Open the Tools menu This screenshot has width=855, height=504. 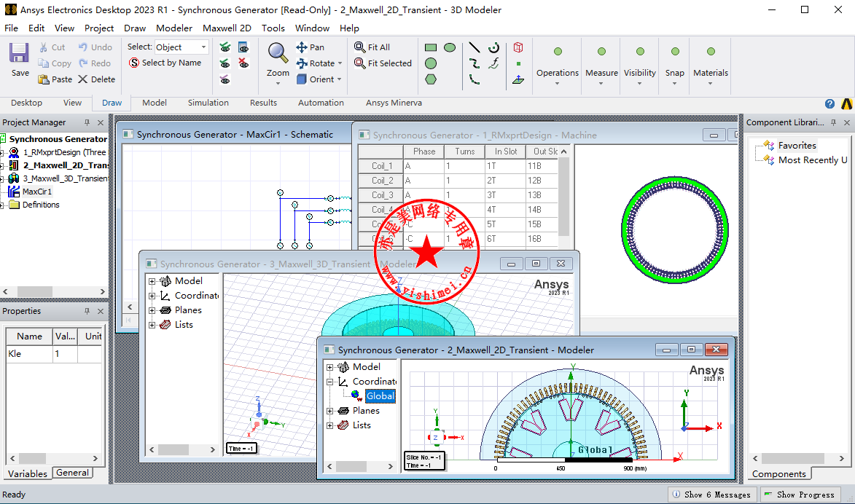[x=273, y=28]
